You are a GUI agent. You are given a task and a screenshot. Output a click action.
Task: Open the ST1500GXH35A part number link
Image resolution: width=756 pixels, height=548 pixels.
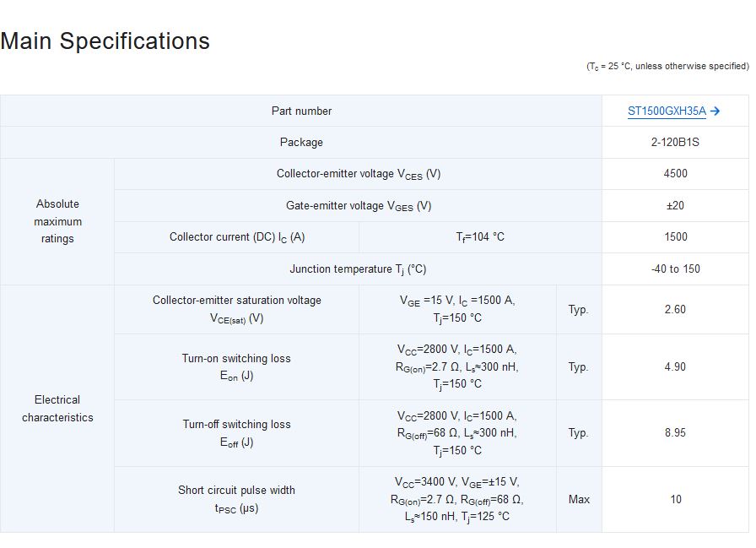tap(667, 111)
